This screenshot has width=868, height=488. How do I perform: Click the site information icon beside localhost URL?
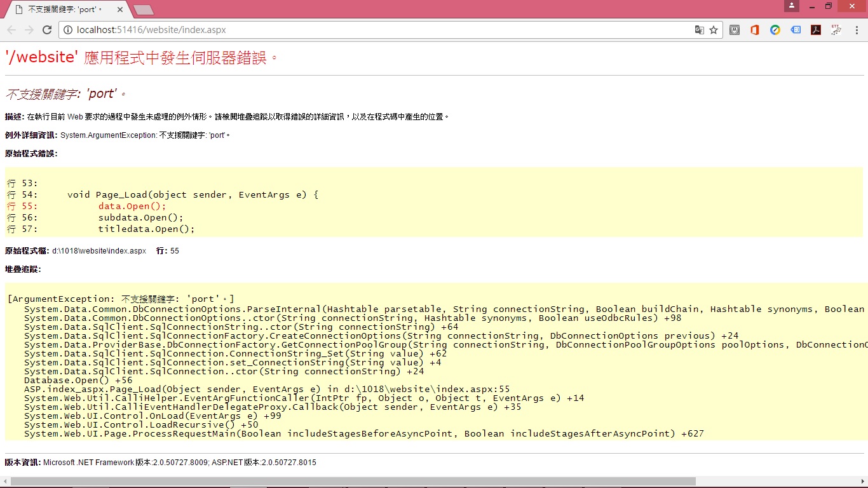pyautogui.click(x=68, y=29)
